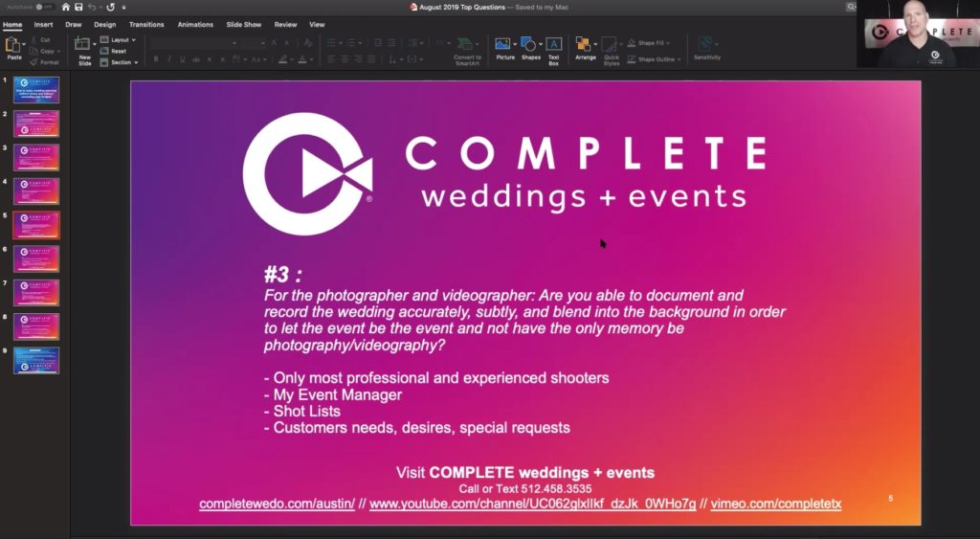980x539 pixels.
Task: Select slide 6 thumbnail
Action: [36, 258]
